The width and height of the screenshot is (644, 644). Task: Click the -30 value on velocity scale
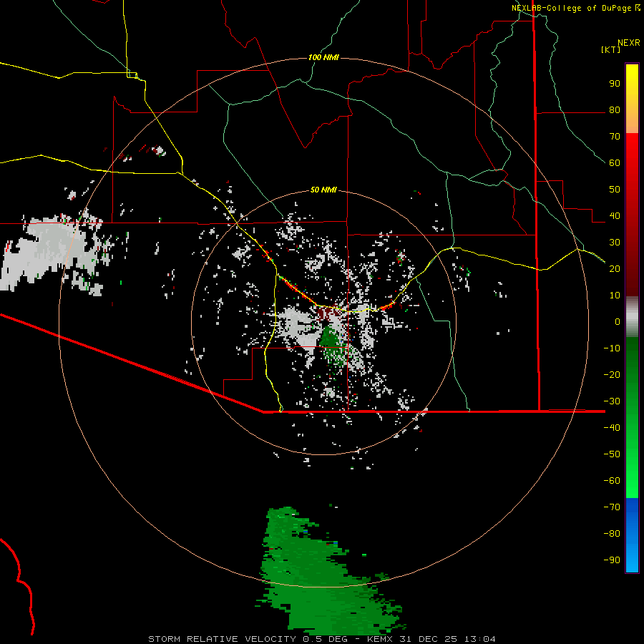(612, 401)
